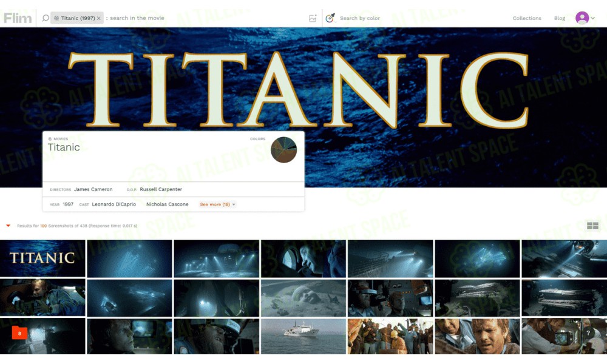Expand the account menu chevron

coord(592,18)
